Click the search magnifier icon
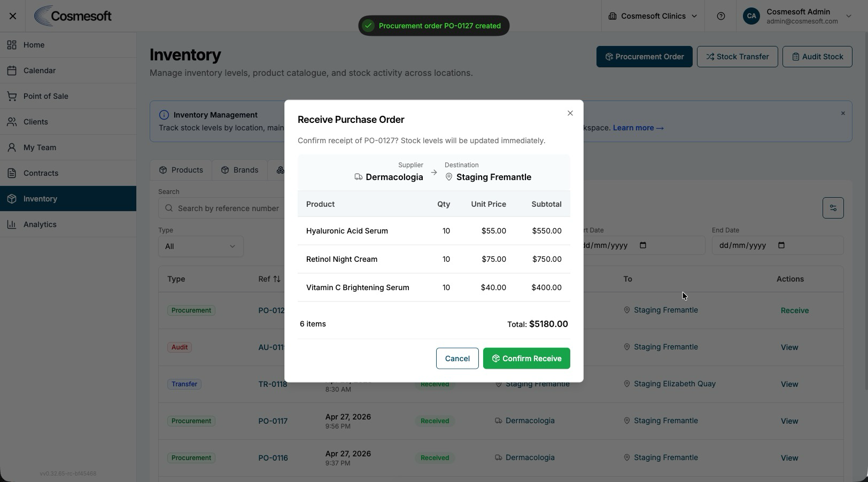Viewport: 868px width, 482px height. tap(169, 208)
